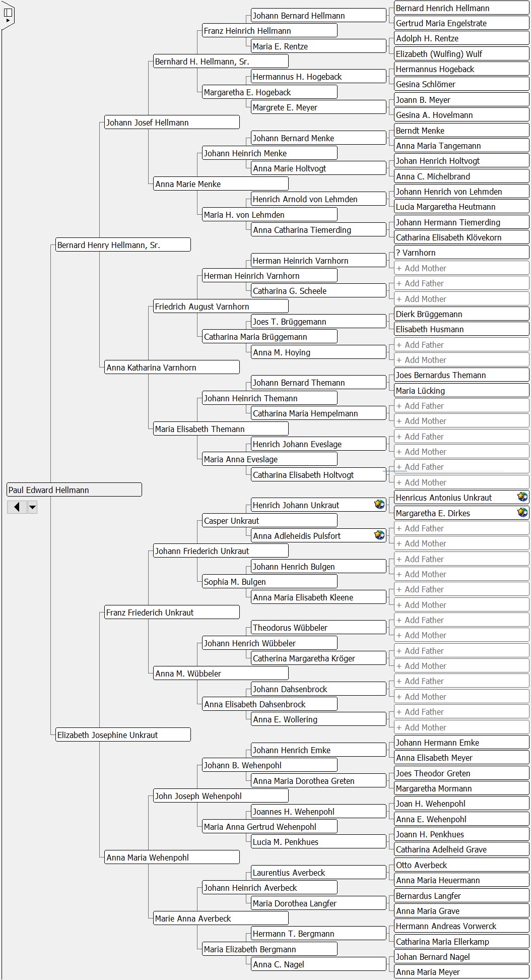This screenshot has height=980, width=531.
Task: Select Maria Elisabeth Themann
Action: (221, 428)
